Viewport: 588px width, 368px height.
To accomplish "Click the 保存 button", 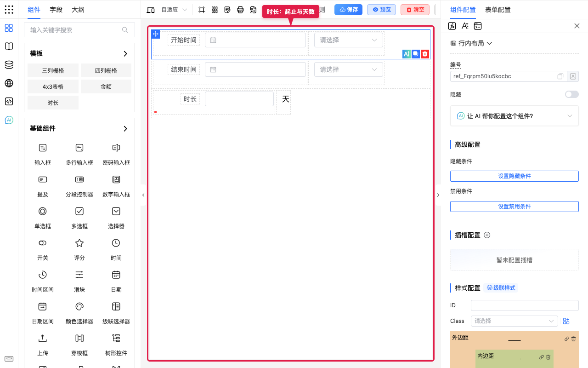I will pos(348,10).
